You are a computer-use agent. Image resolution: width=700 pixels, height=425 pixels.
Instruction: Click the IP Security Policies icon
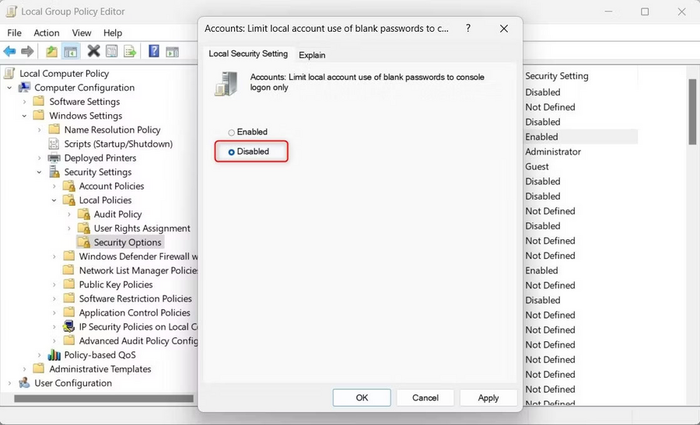tap(69, 327)
